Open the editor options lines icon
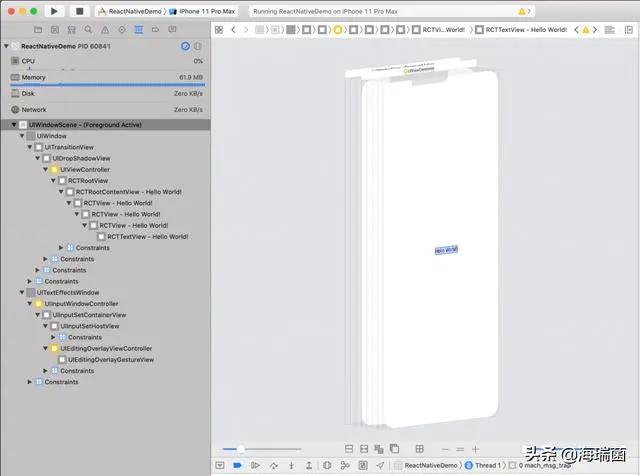 click(610, 29)
